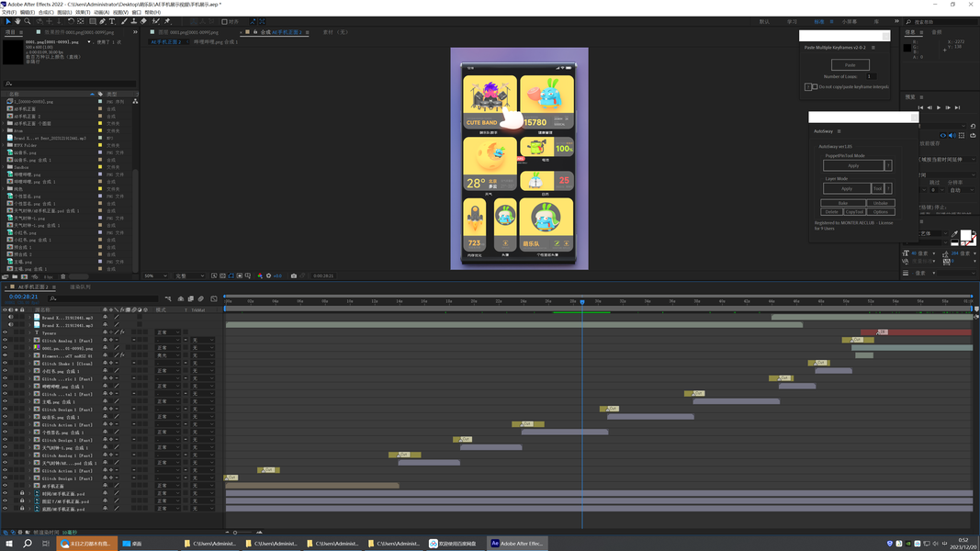Click the eyedropper in Character panel

(954, 233)
